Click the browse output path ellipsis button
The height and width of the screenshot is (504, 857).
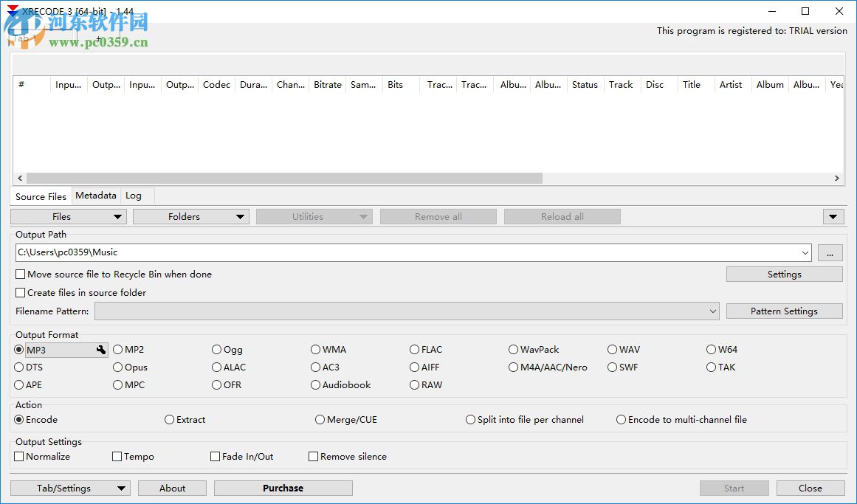coord(830,253)
